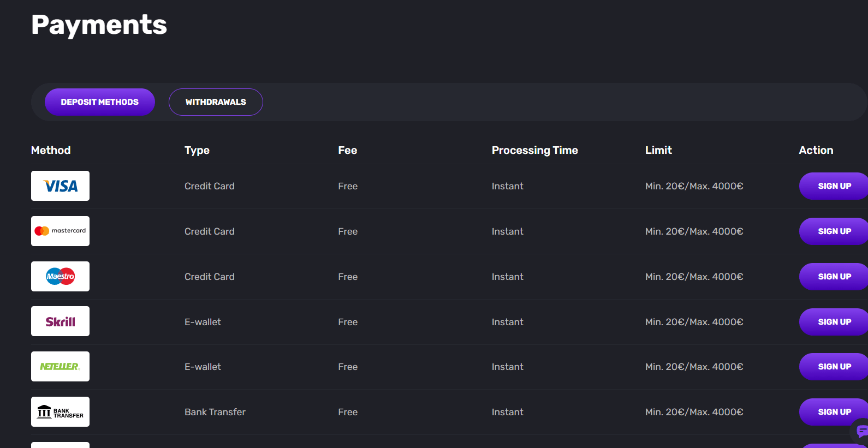Click the Bank Transfer logo
868x448 pixels.
tap(60, 412)
